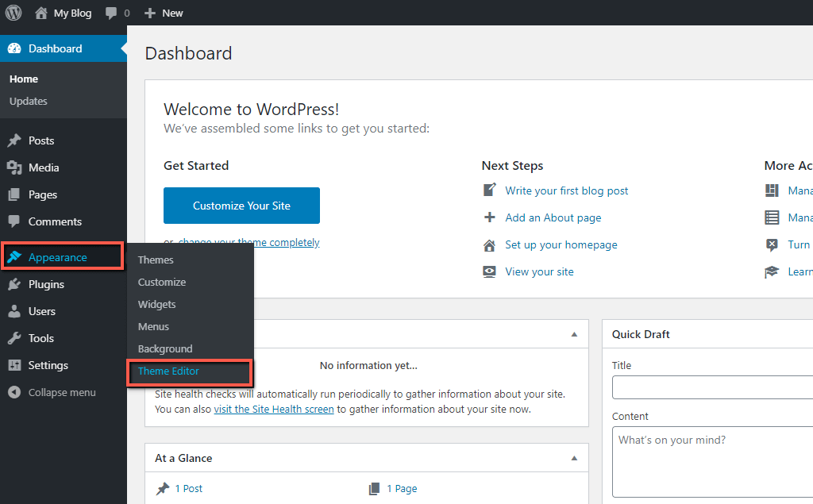This screenshot has height=504, width=813.
Task: Click the Collapse menu arrow icon
Action: [x=14, y=392]
